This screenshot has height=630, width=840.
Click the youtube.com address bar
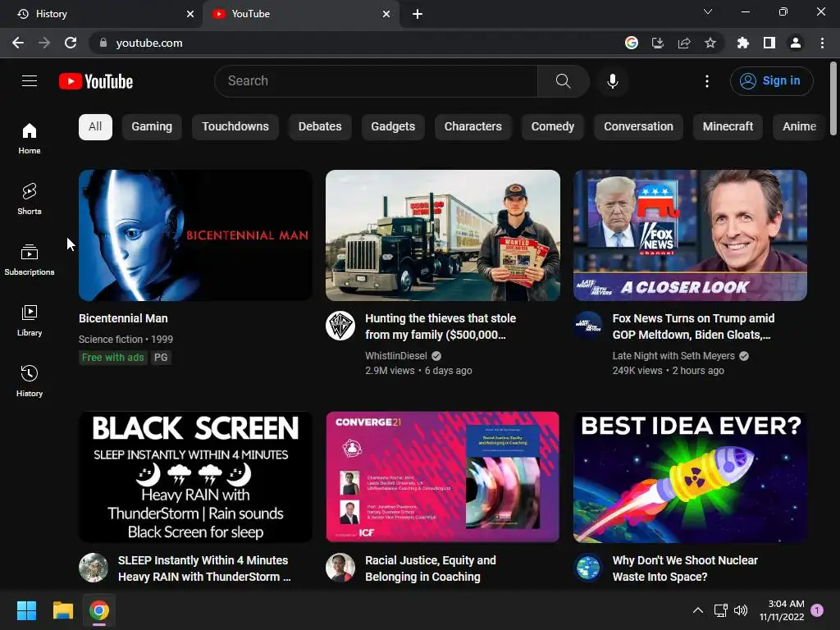[354, 43]
